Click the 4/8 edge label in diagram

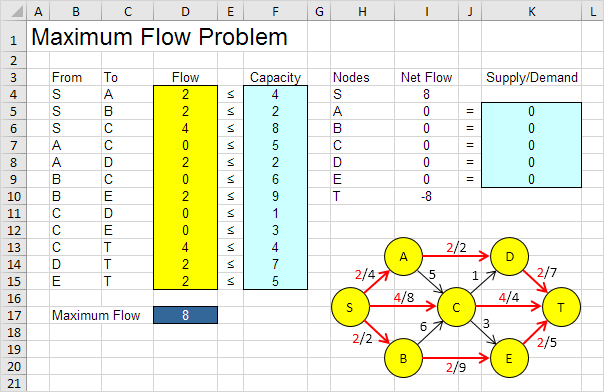coord(404,298)
